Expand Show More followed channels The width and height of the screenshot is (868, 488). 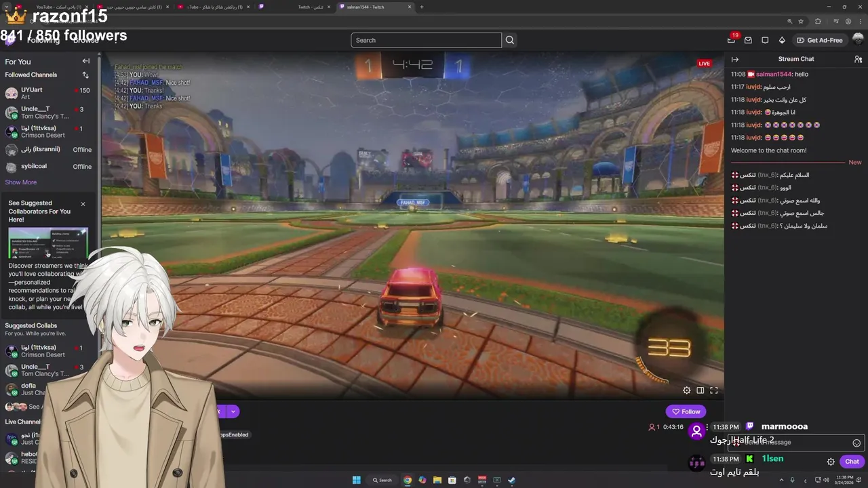click(21, 182)
